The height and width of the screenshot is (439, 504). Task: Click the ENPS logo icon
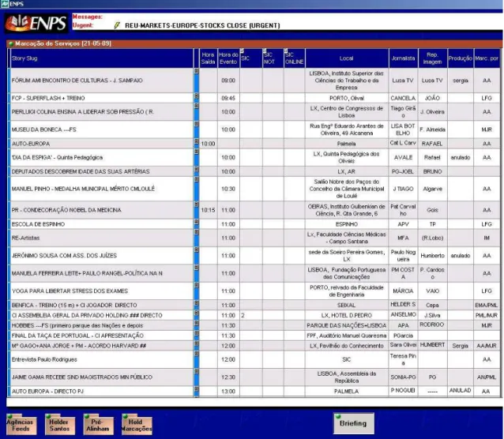pos(36,23)
